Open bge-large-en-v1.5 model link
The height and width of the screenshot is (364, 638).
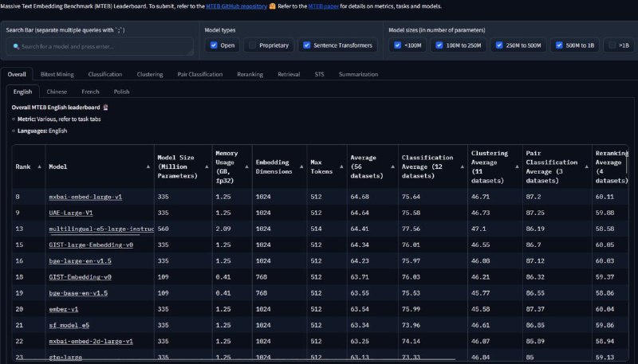(x=81, y=261)
